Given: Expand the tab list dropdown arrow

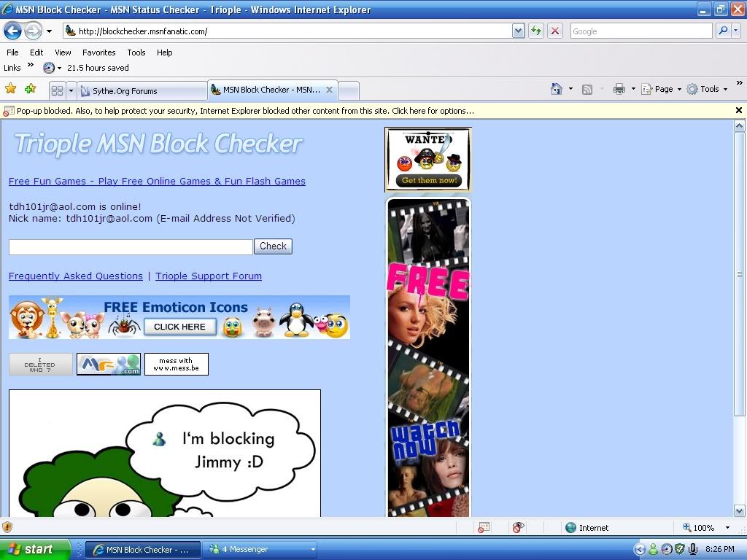Looking at the screenshot, I should pyautogui.click(x=71, y=90).
